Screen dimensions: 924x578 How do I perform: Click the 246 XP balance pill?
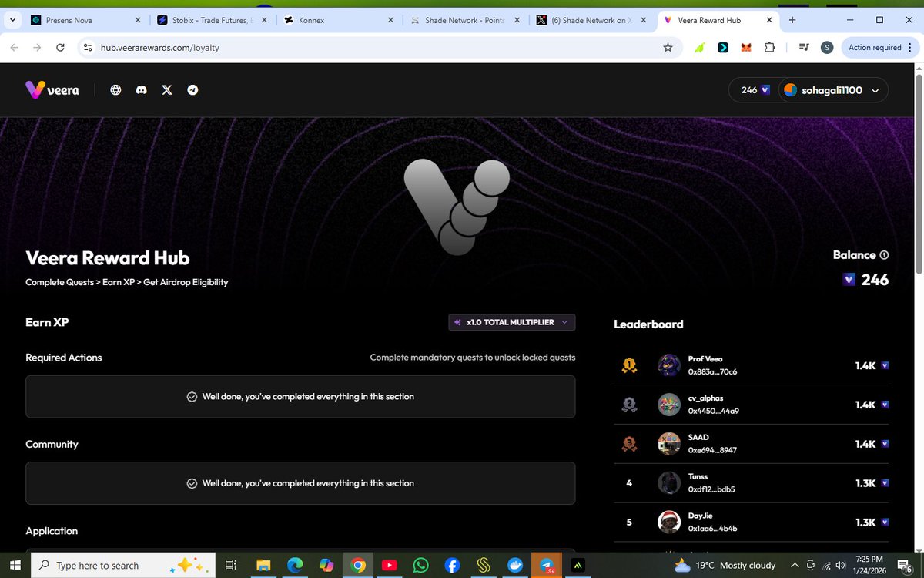pos(754,90)
